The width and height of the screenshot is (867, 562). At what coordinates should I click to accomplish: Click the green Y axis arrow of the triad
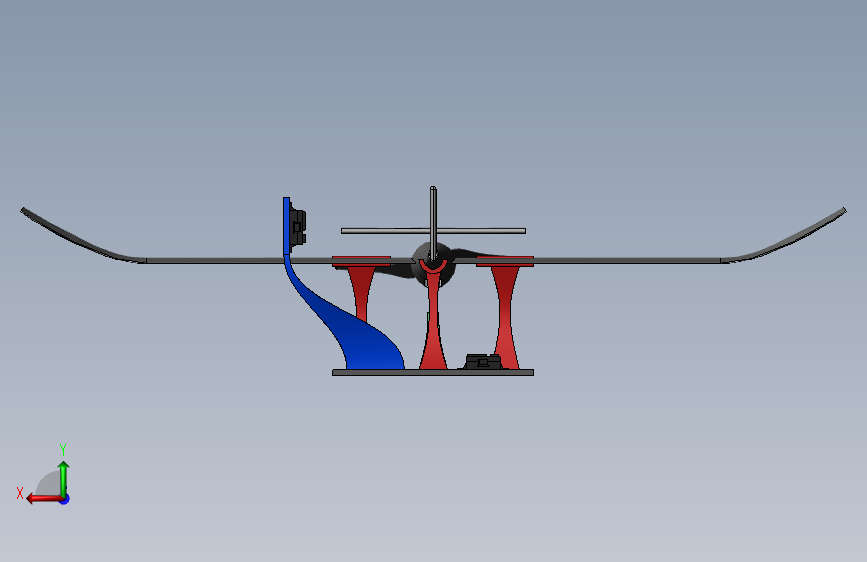tap(64, 478)
